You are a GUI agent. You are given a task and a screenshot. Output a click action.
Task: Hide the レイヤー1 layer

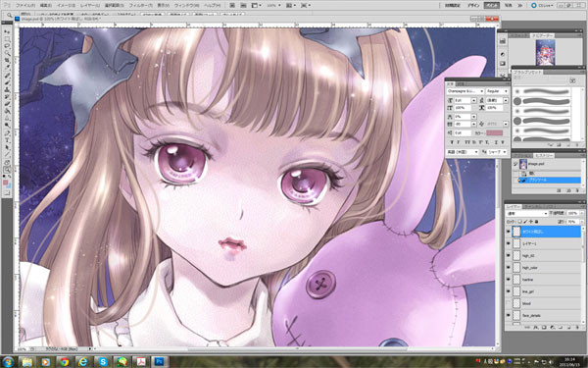(x=508, y=243)
